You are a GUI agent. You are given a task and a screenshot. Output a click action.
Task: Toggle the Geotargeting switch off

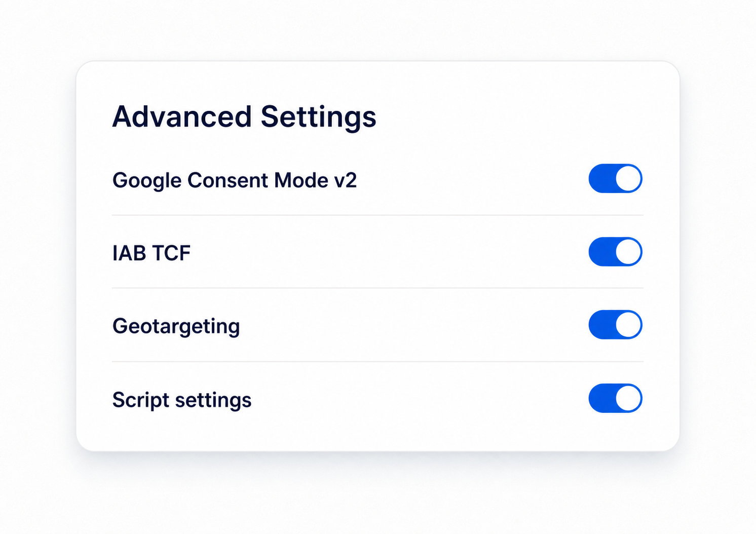615,325
